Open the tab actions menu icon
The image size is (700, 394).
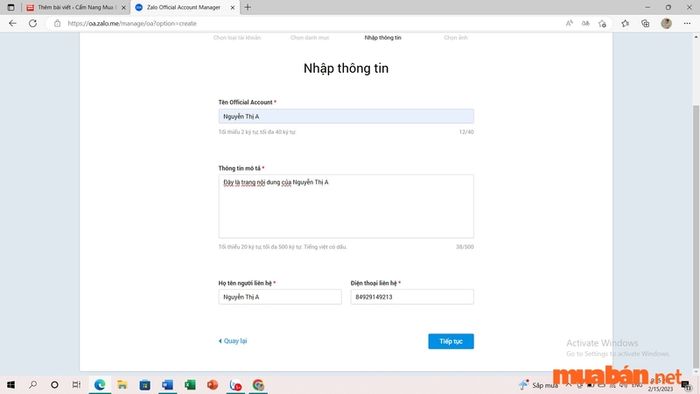click(11, 7)
